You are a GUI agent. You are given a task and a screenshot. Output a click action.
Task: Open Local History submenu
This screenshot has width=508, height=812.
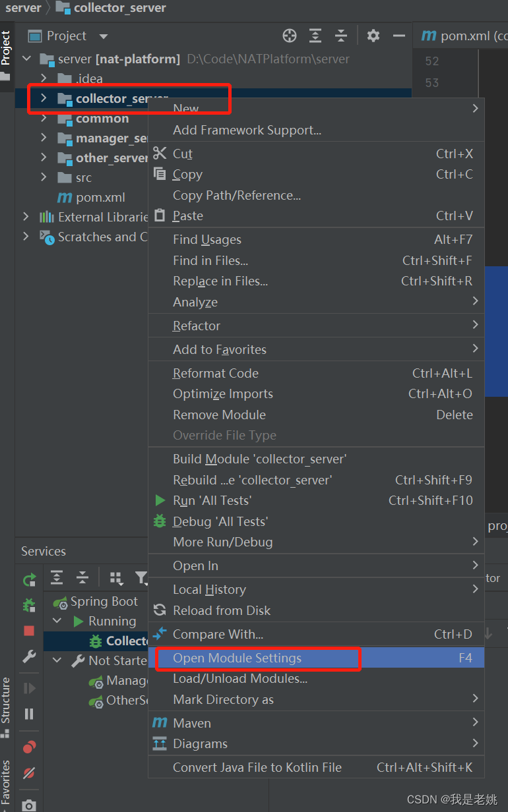click(317, 589)
